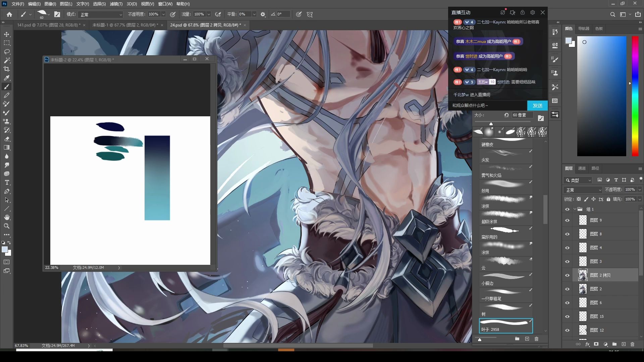644x362 pixels.
Task: Hide 图层 3 visibility eye
Action: point(567,261)
